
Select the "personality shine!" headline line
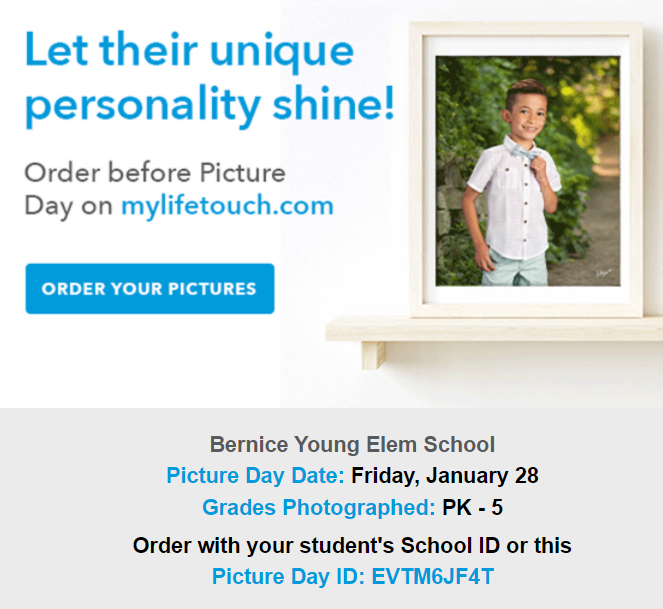point(210,105)
